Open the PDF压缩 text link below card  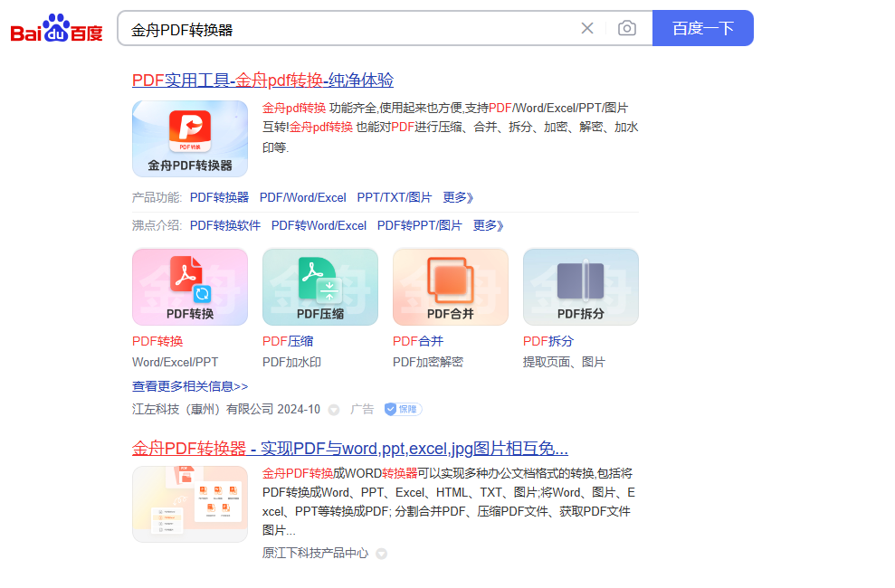click(288, 341)
